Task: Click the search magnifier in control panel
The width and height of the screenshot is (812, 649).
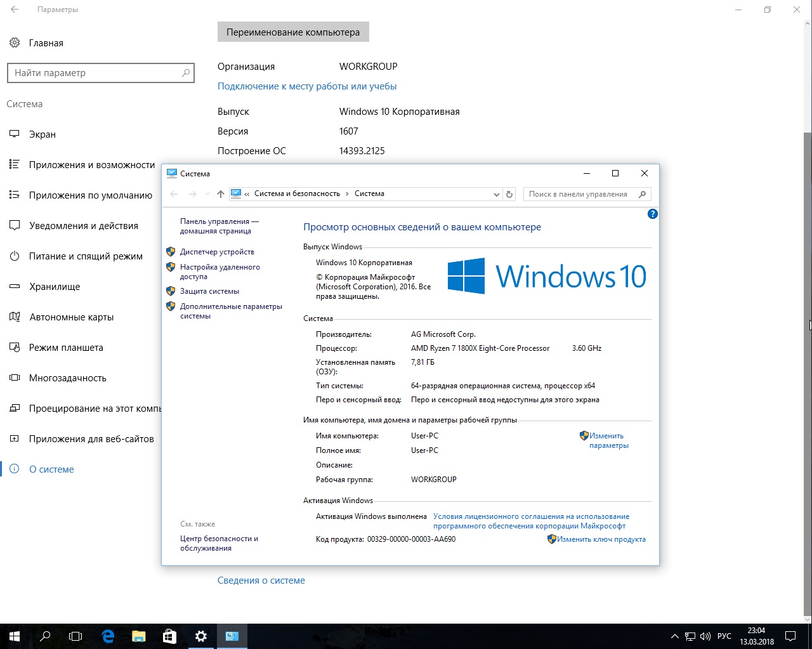Action: (642, 194)
